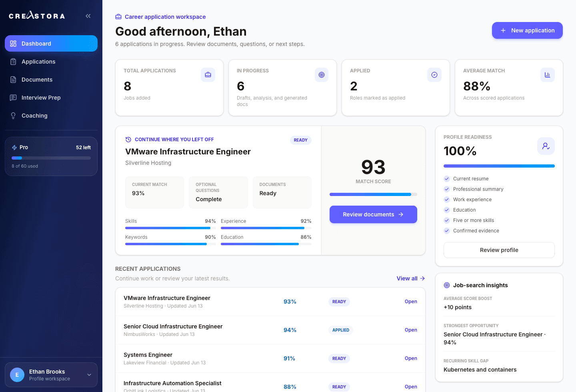Click the Applications clipboard icon
Screen dimensions: 576x392
[x=13, y=62]
